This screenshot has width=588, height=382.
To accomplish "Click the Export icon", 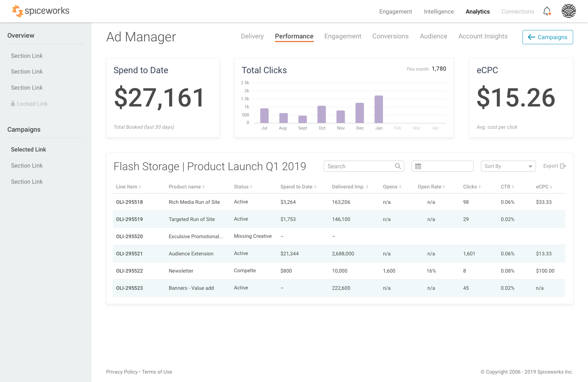I will click(563, 166).
